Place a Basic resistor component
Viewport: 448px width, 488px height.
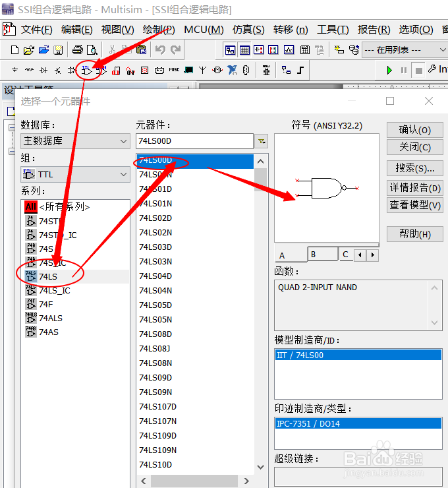coord(29,70)
